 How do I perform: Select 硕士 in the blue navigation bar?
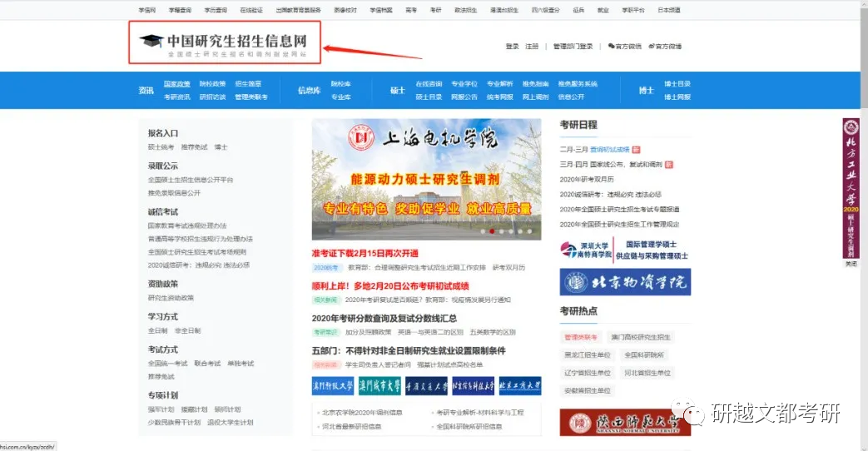[x=398, y=90]
